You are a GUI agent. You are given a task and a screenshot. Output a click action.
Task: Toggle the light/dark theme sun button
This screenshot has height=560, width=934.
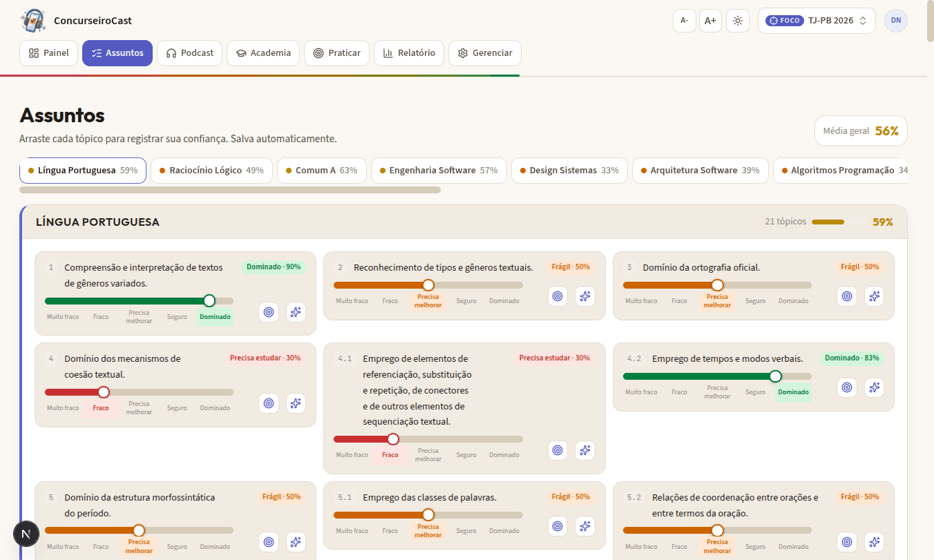coord(738,21)
